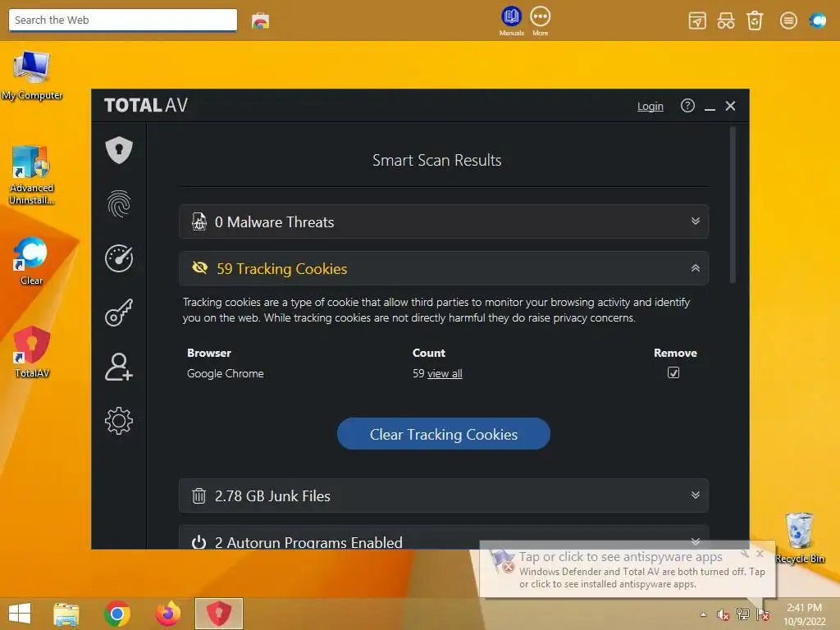Image resolution: width=840 pixels, height=630 pixels.
Task: Open Google Chrome from the taskbar
Action: tap(117, 614)
